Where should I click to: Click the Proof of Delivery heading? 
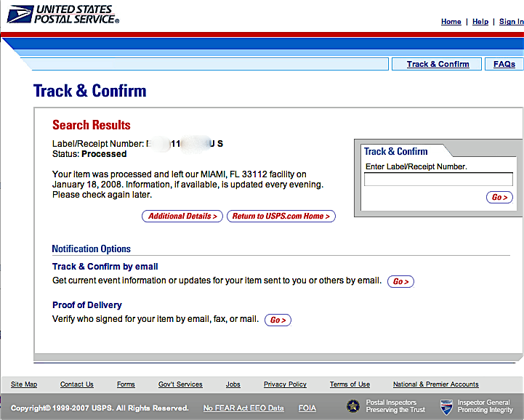pyautogui.click(x=87, y=304)
